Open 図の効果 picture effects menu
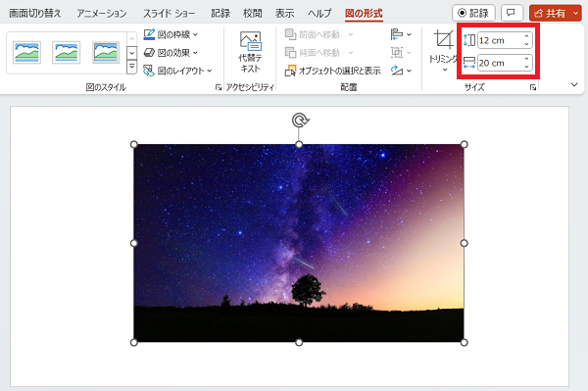 pos(171,53)
